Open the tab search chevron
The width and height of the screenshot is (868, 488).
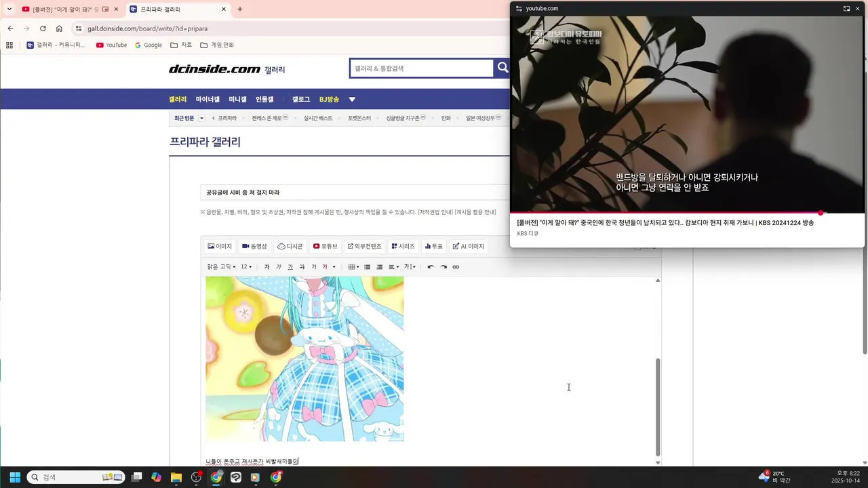pyautogui.click(x=9, y=9)
